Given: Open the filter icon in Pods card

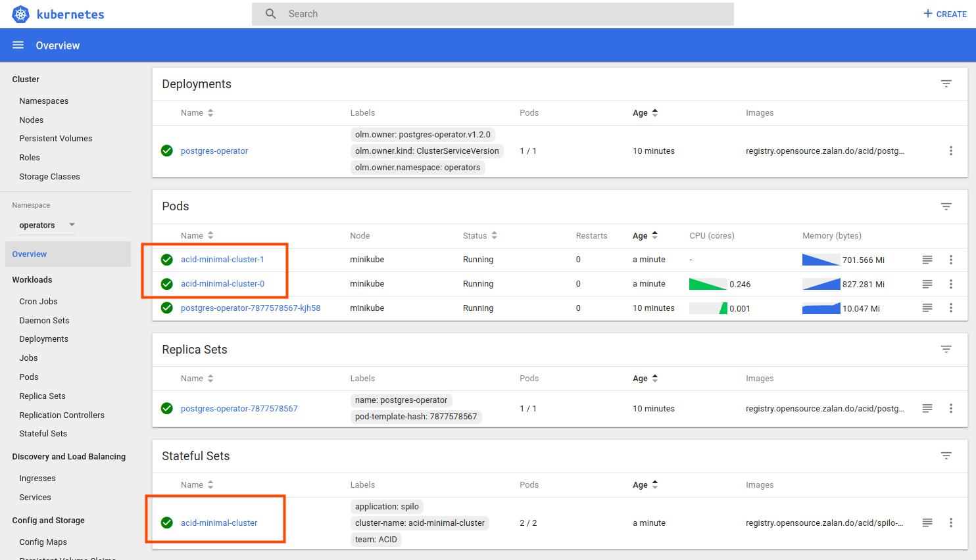Looking at the screenshot, I should [946, 206].
